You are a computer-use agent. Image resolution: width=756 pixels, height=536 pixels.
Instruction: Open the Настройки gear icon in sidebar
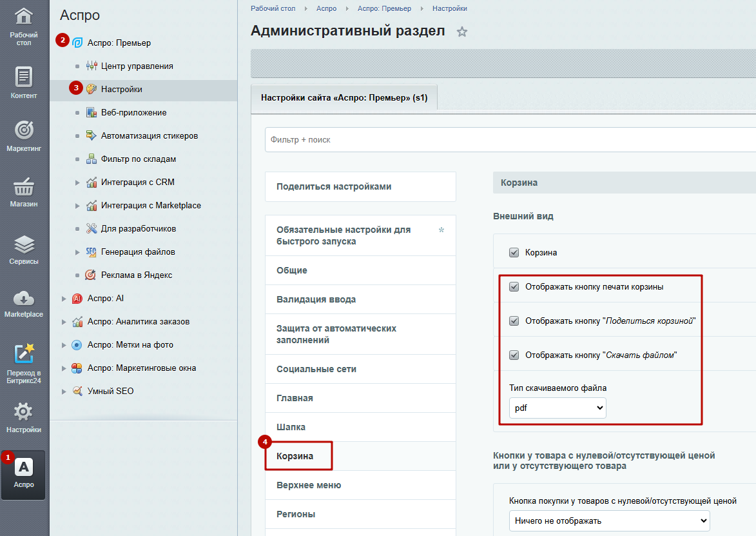[x=24, y=412]
